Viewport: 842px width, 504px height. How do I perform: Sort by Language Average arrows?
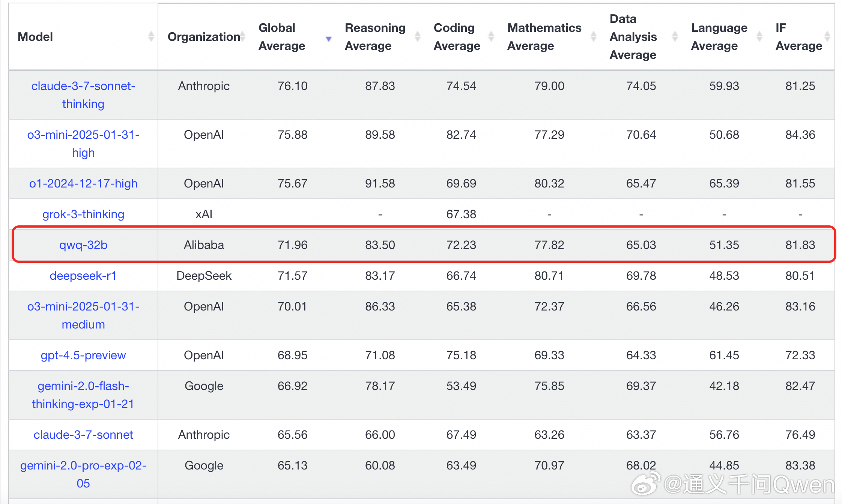click(759, 37)
